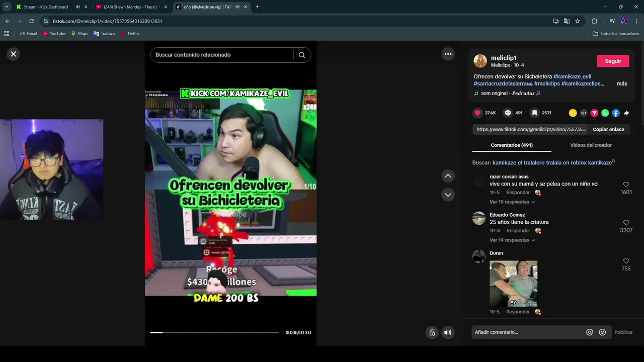This screenshot has height=362, width=644.
Task: Reply to Eduardo Gomez's comment
Action: click(x=518, y=231)
